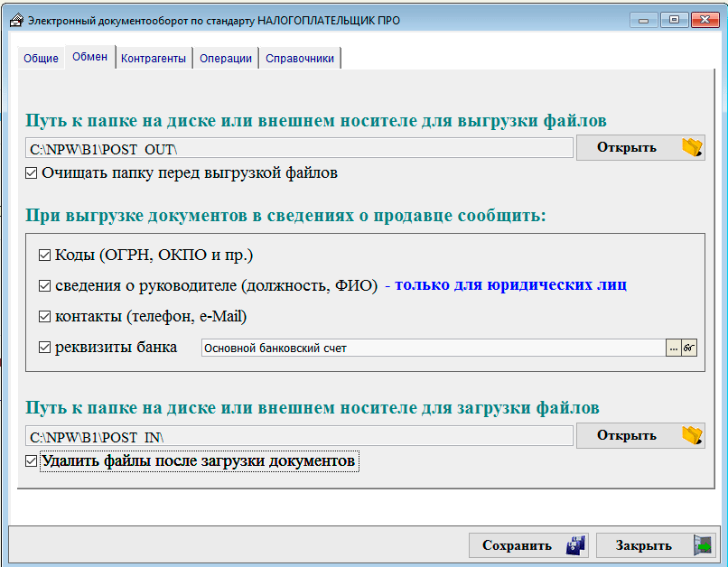This screenshot has height=567, width=728.
Task: Click the import folder path field C:\NPW\B1\POST_IN\
Action: tap(299, 436)
